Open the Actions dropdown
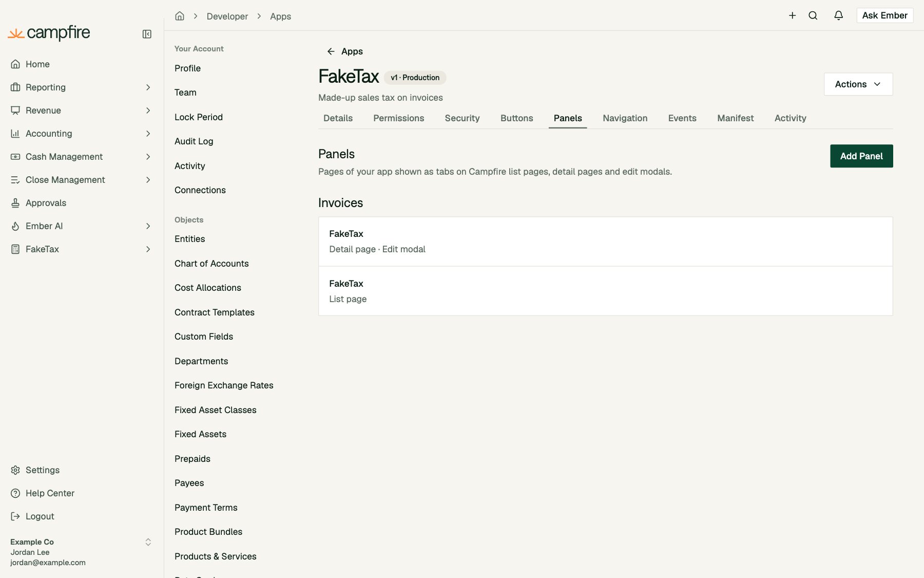 (858, 84)
